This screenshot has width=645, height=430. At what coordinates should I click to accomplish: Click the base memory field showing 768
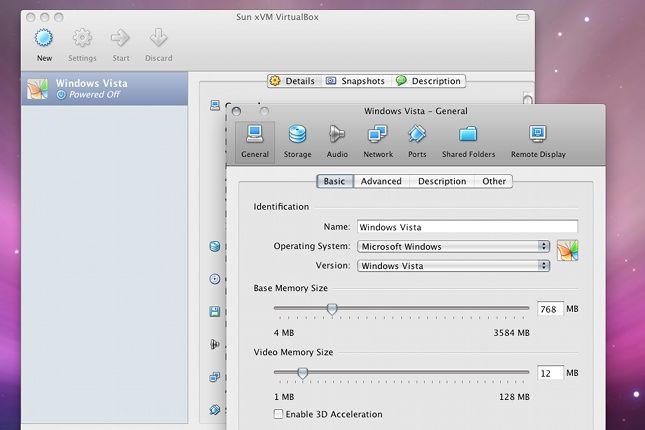(x=550, y=309)
